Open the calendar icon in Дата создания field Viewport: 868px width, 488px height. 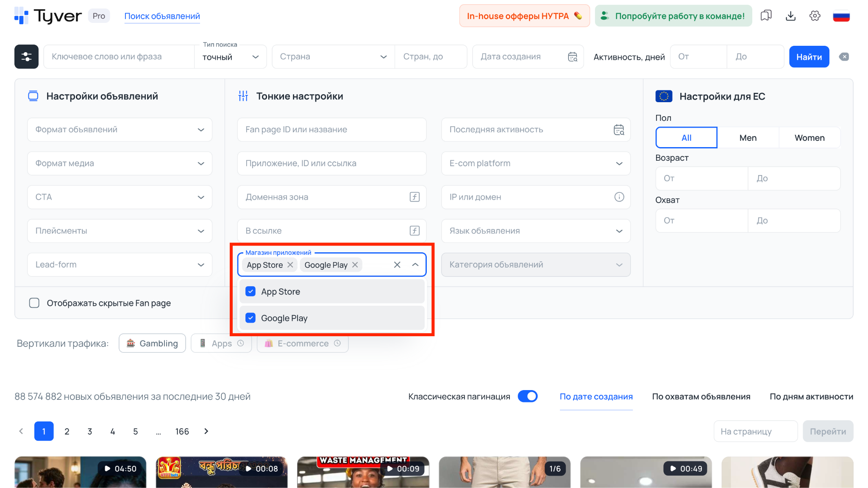point(572,56)
